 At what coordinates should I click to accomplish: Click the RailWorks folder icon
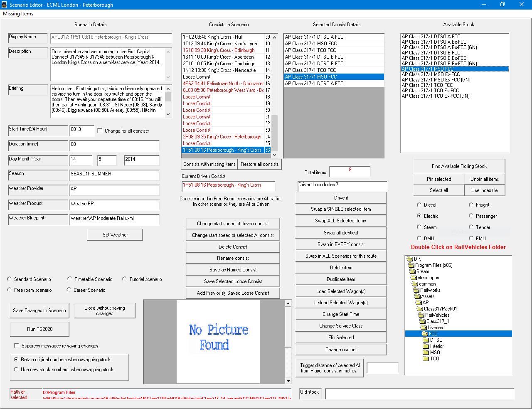(x=416, y=290)
